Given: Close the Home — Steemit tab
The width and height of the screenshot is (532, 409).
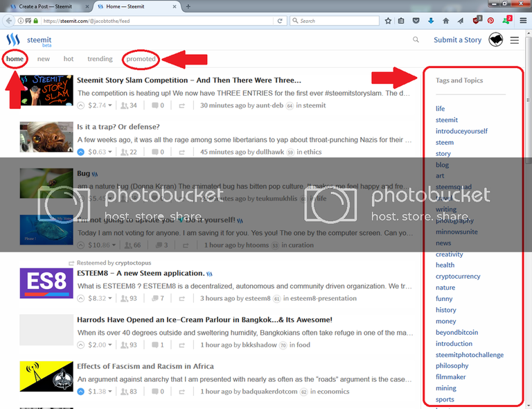Looking at the screenshot, I should pyautogui.click(x=175, y=6).
